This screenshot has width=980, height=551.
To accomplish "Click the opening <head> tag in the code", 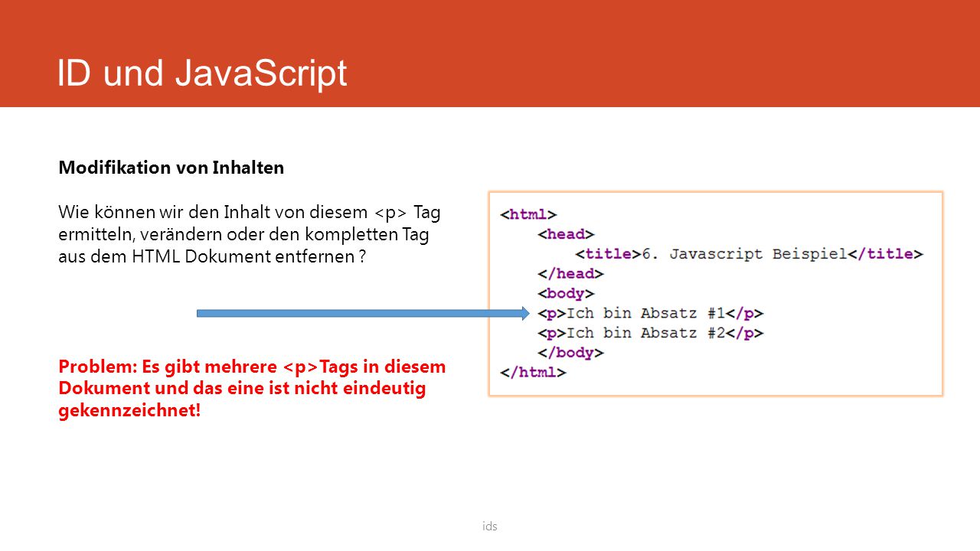I will pos(566,234).
